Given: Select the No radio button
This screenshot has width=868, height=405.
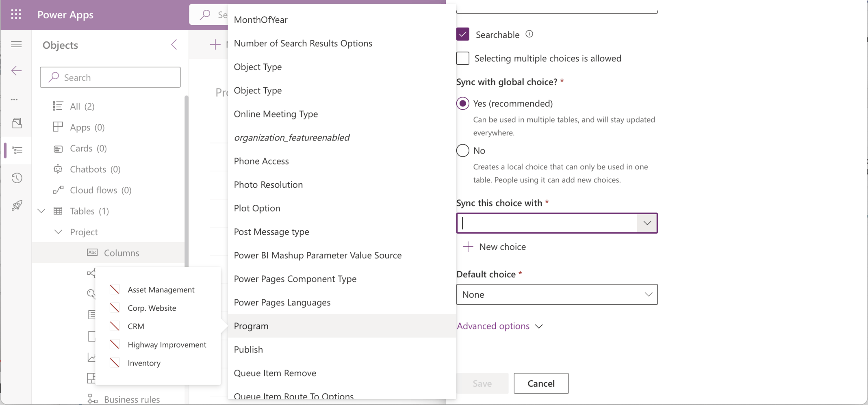Looking at the screenshot, I should (x=463, y=151).
